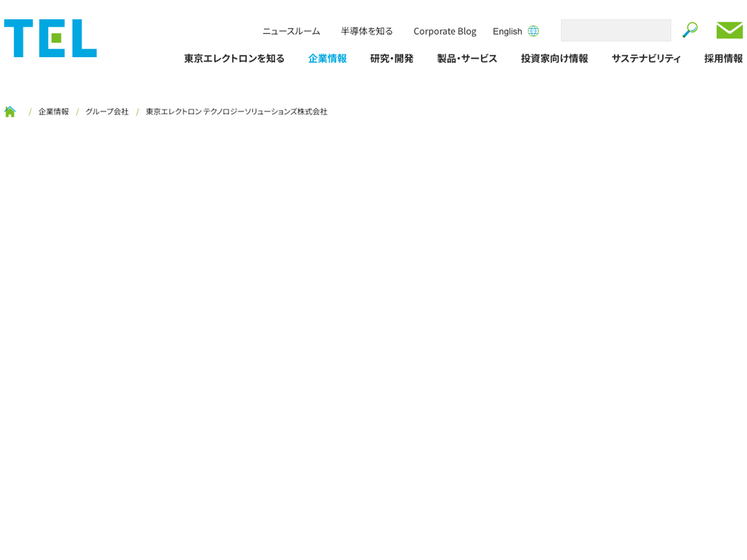Click 企業情報 in the breadcrumb trail
This screenshot has height=560, width=747.
[x=54, y=112]
